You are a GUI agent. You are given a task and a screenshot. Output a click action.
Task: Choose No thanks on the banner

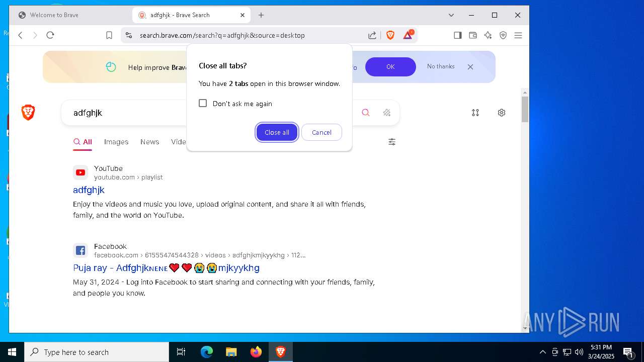441,66
